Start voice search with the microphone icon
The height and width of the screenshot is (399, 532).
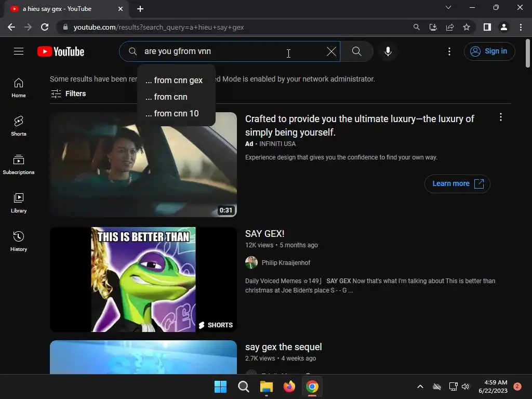click(x=388, y=51)
